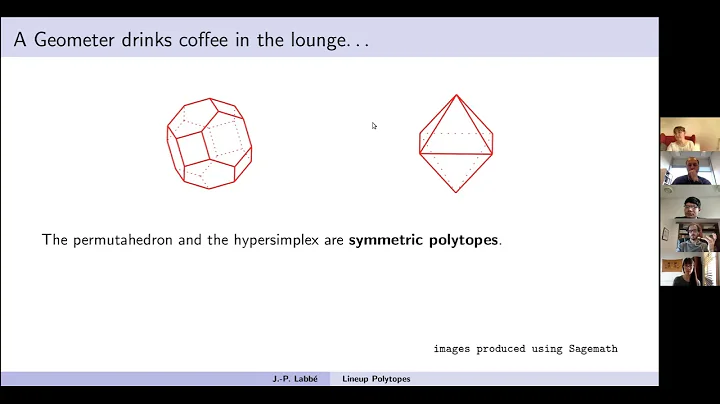
Task: Select the top participant video thumbnail
Action: click(x=690, y=134)
